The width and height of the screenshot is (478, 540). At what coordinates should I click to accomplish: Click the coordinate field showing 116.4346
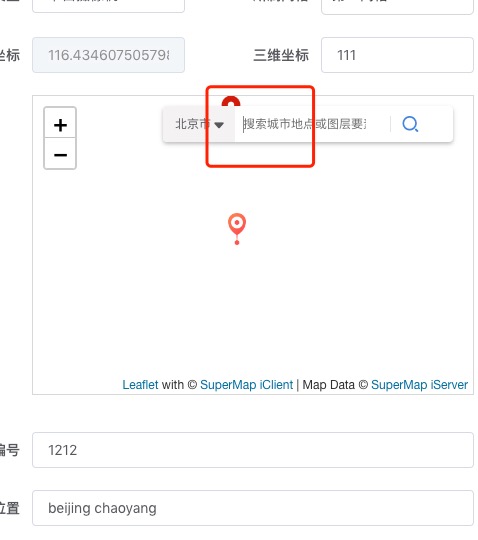(108, 55)
